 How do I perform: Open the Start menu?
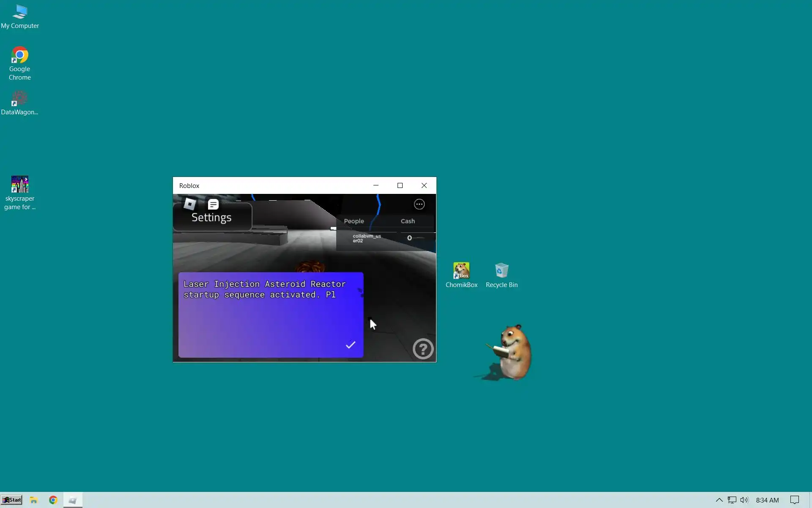[11, 500]
